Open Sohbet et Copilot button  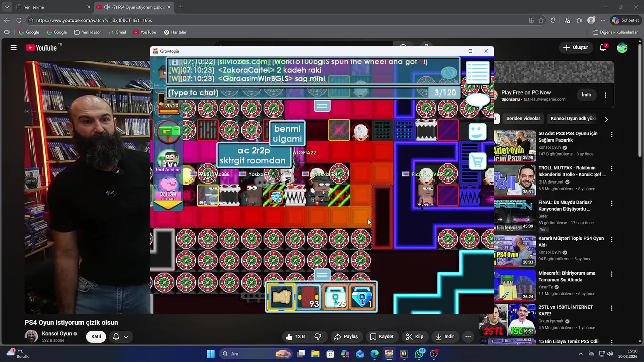[x=625, y=20]
